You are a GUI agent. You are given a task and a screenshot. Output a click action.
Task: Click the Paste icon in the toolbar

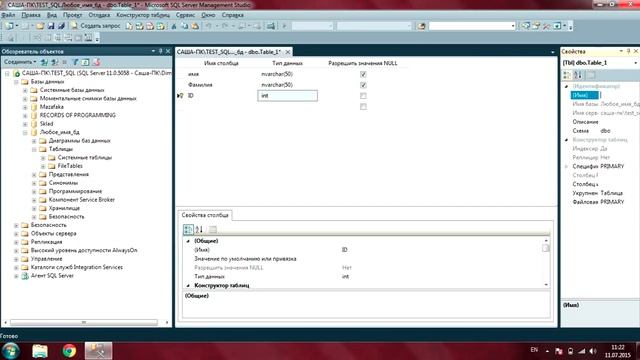[195, 26]
